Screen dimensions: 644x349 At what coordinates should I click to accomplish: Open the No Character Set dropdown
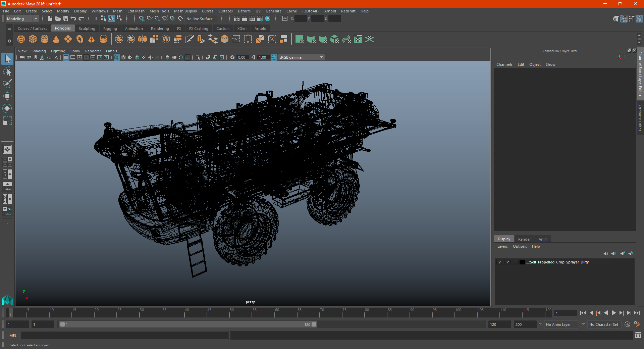point(604,325)
